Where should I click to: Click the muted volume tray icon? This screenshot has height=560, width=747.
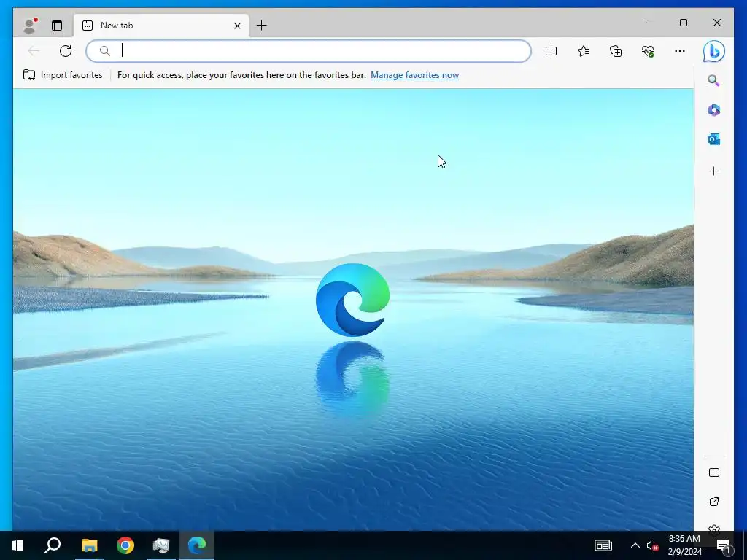652,545
